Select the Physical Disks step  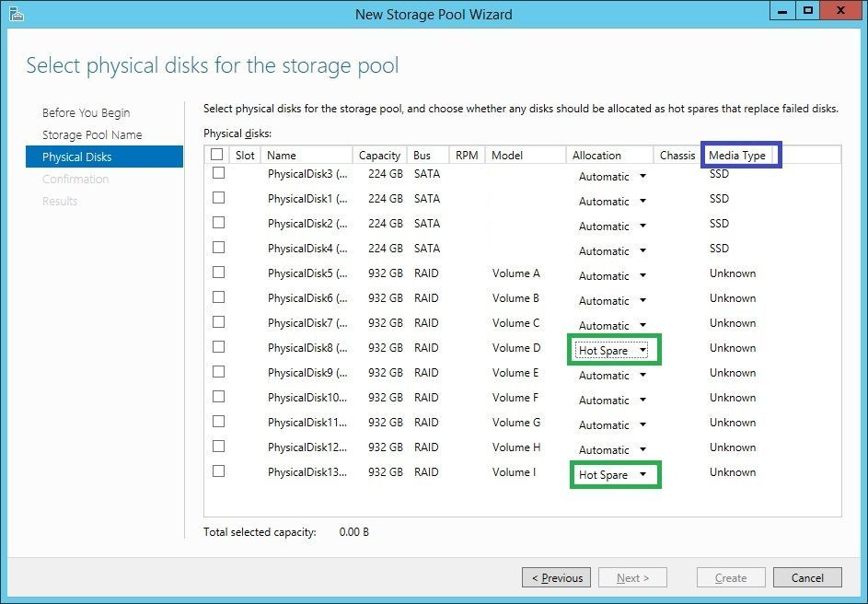tap(104, 157)
